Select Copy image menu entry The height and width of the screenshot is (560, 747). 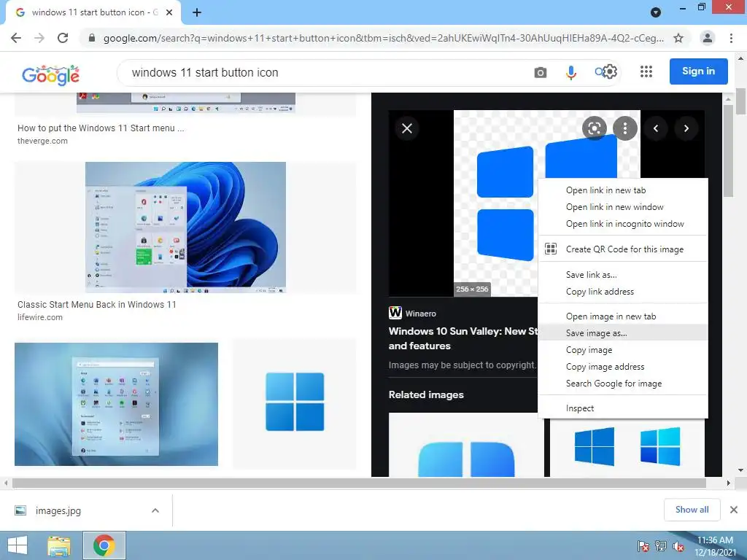623,350
